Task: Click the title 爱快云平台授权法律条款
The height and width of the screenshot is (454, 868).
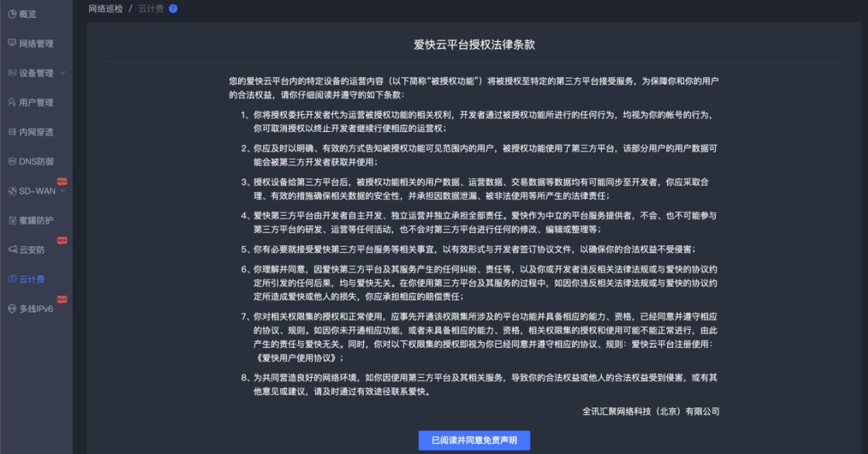Action: click(x=475, y=45)
